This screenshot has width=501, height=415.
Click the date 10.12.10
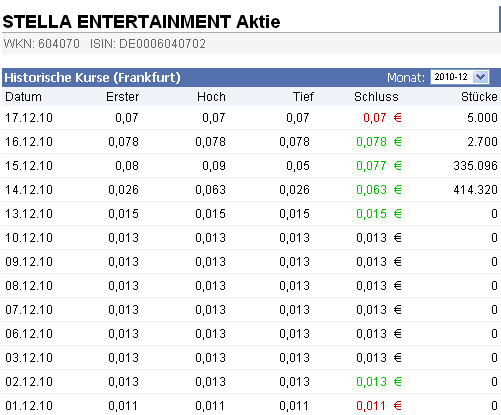[29, 238]
